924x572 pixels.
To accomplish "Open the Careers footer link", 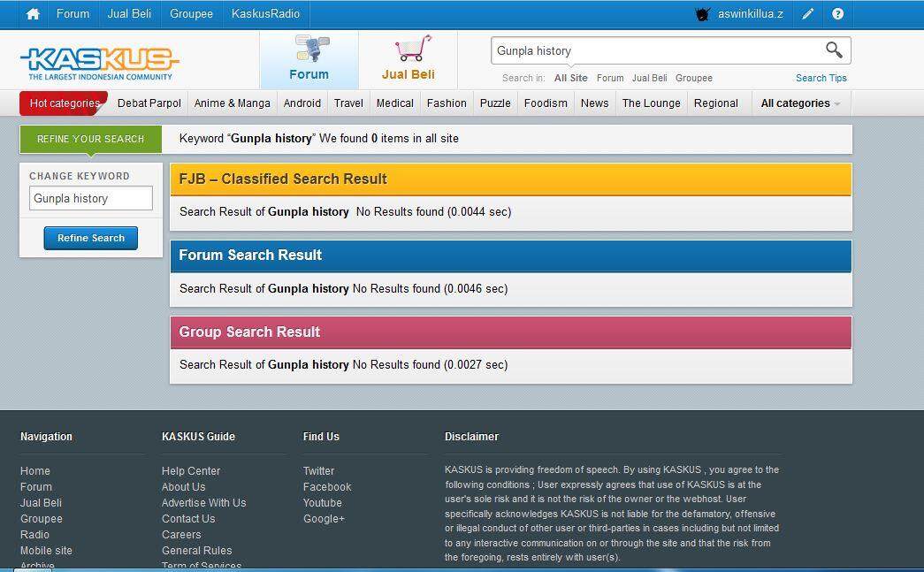I will 181,534.
